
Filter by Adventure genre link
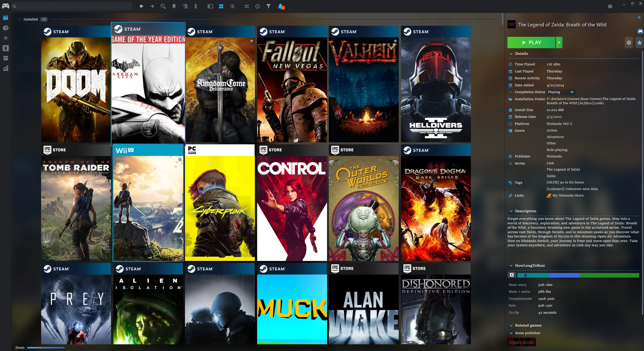(555, 137)
